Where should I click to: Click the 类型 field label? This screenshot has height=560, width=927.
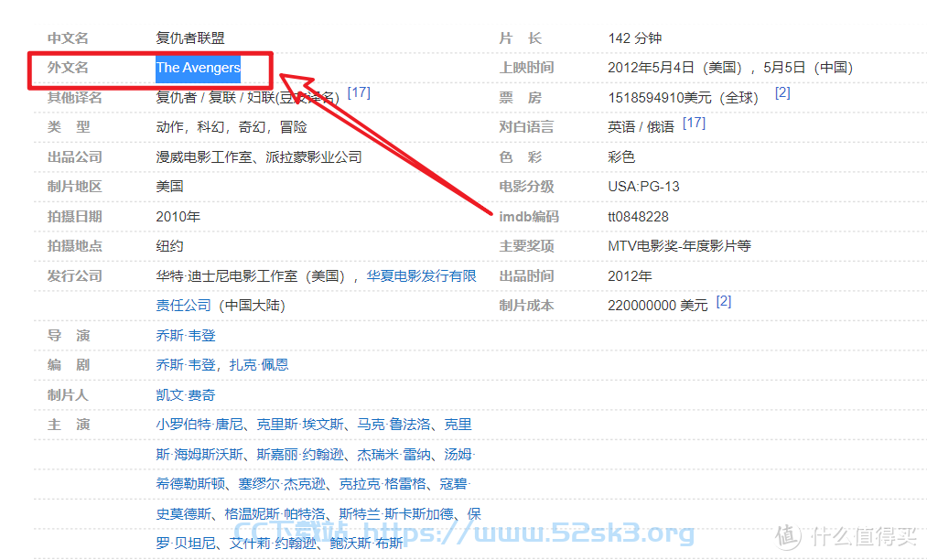pyautogui.click(x=69, y=127)
